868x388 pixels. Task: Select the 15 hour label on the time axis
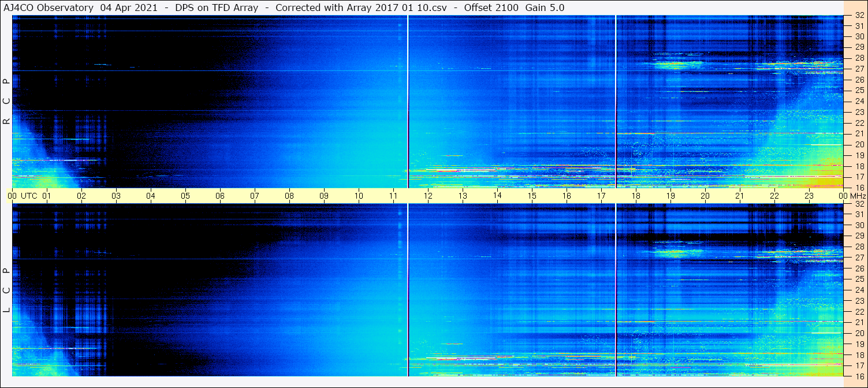pos(532,196)
